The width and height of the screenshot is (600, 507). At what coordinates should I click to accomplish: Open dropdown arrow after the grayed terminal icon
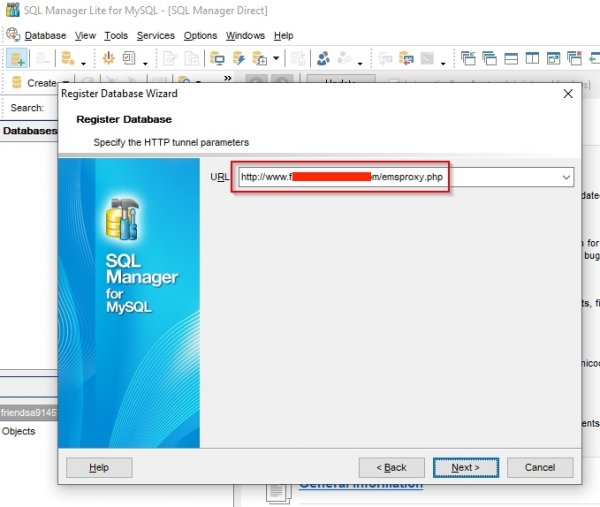click(x=443, y=63)
